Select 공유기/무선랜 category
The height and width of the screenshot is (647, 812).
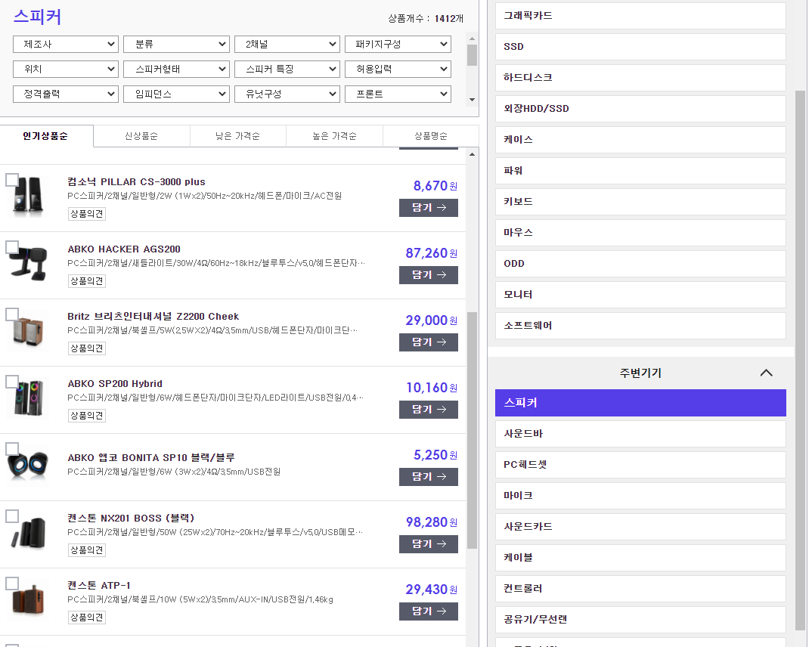click(x=640, y=620)
